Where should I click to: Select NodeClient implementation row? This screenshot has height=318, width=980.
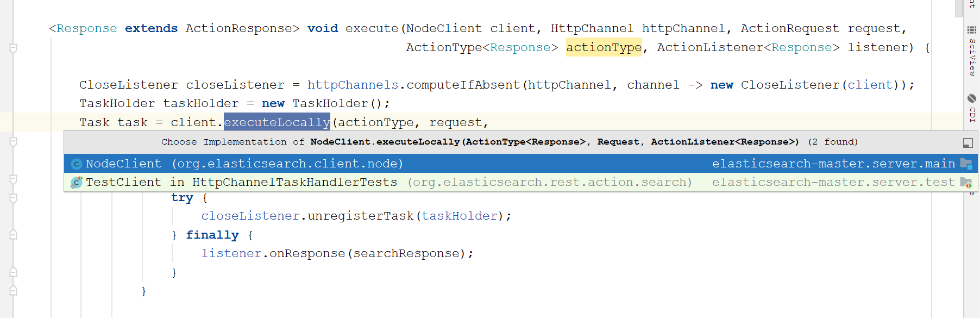tap(520, 164)
